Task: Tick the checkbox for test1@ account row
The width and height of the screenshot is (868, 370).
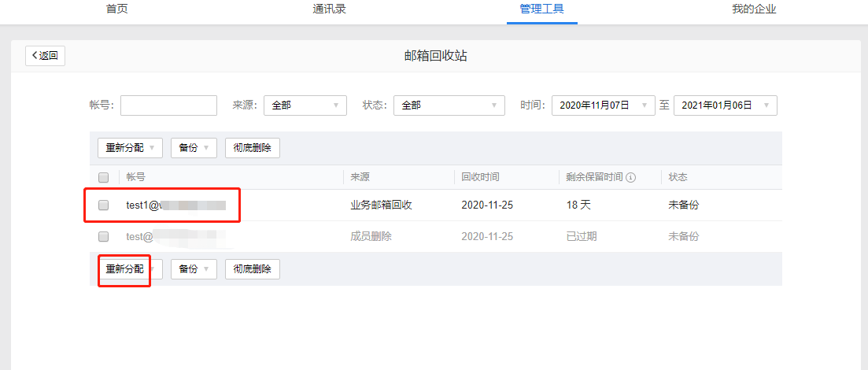Action: pyautogui.click(x=103, y=205)
